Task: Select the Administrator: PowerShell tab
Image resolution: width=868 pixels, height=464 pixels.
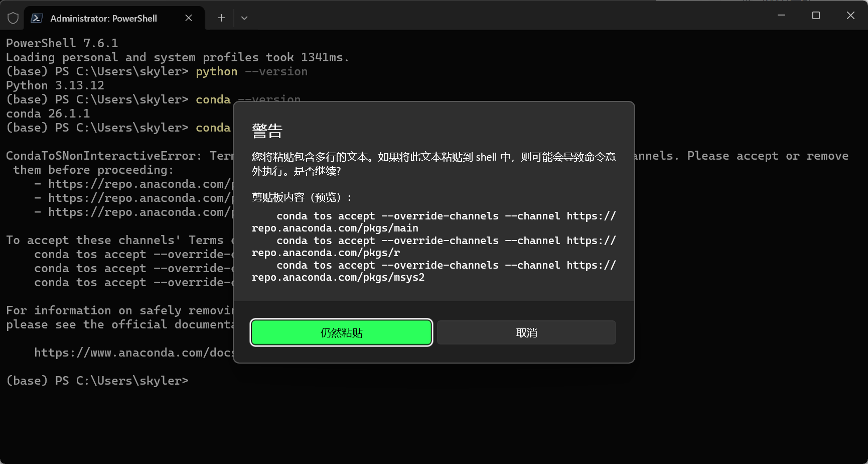Action: [103, 19]
